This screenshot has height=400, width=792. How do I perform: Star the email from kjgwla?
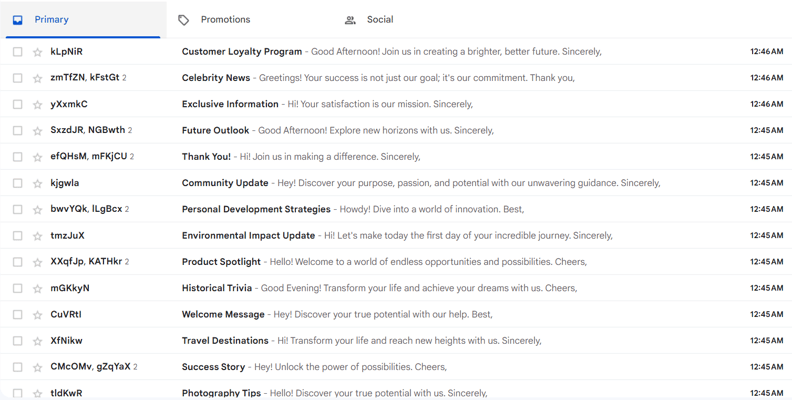tap(38, 183)
